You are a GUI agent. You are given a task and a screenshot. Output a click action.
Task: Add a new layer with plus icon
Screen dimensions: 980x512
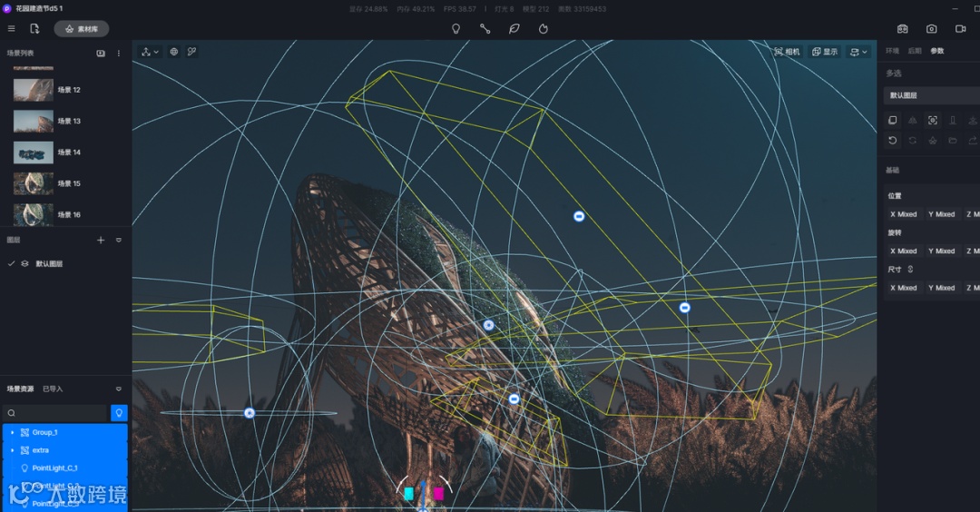click(x=101, y=240)
